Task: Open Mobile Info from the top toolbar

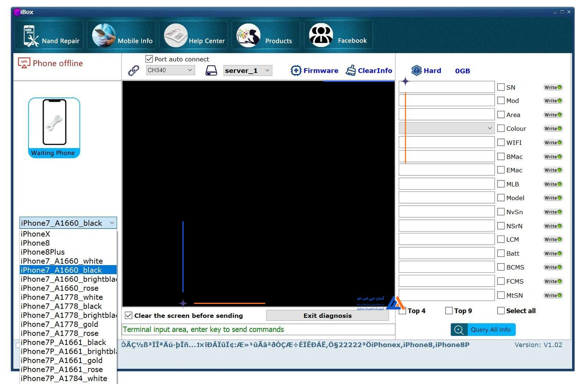Action: click(104, 35)
